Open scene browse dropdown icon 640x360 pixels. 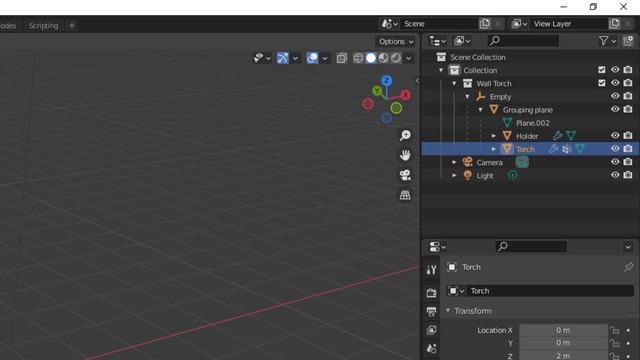(x=389, y=24)
